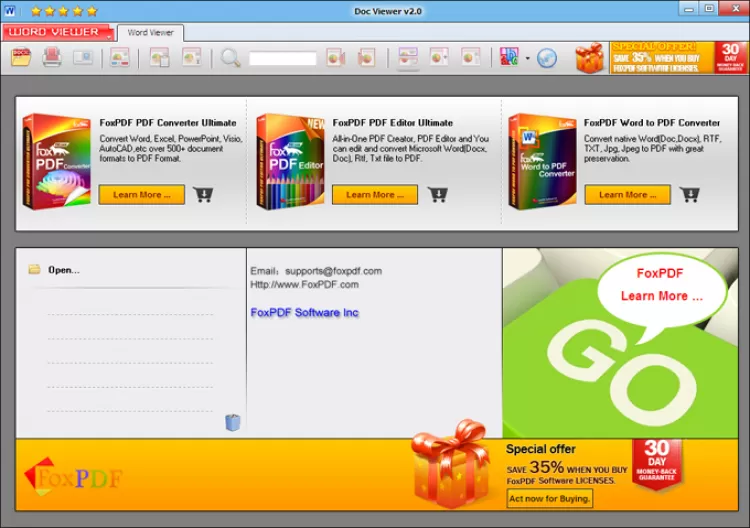
Task: Click the yellow folder icon beside Open...
Action: tap(34, 269)
